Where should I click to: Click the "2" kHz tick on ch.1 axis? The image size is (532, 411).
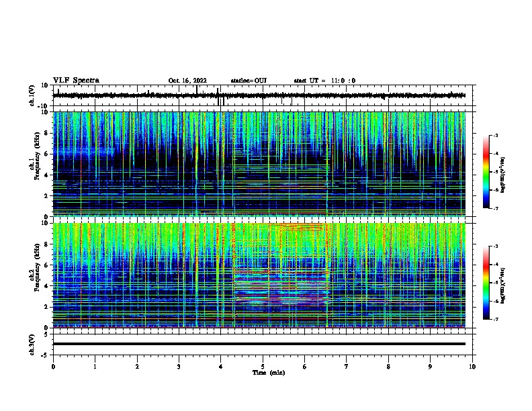pos(47,196)
